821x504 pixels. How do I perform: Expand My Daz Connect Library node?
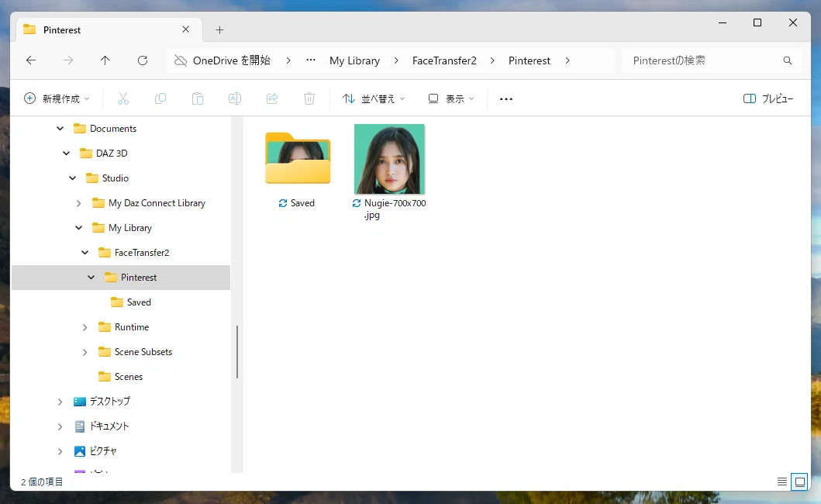click(x=78, y=203)
